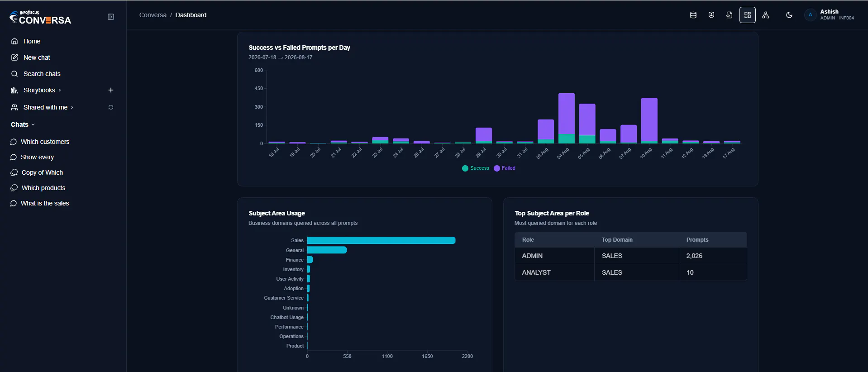Click the Sales bar in Subject Area Usage
Viewport: 868px width, 372px height.
click(x=381, y=240)
